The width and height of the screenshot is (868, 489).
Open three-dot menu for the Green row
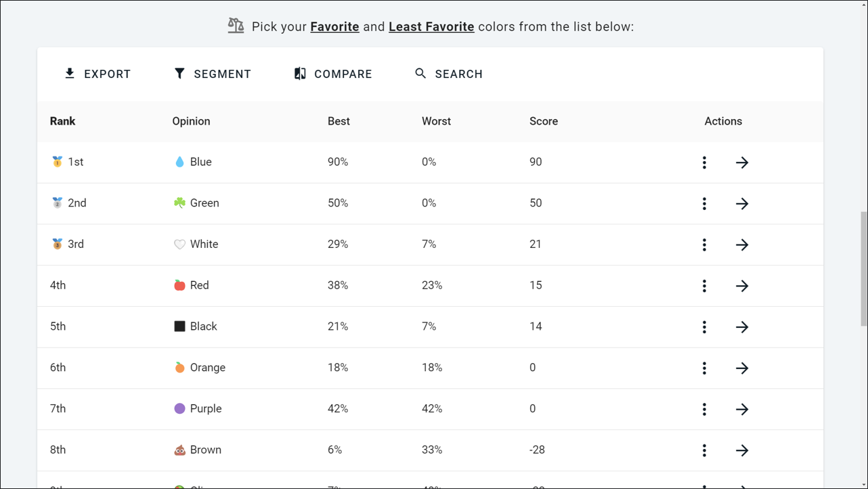tap(704, 204)
